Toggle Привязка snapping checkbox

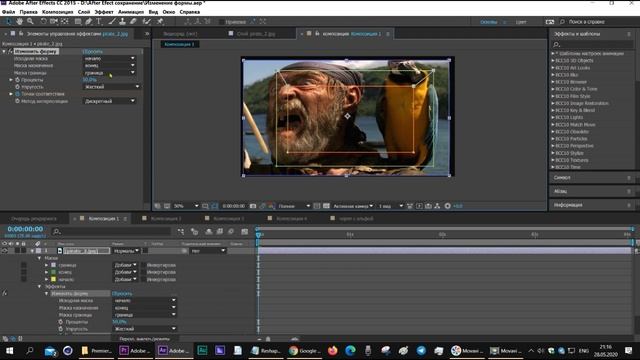222,22
